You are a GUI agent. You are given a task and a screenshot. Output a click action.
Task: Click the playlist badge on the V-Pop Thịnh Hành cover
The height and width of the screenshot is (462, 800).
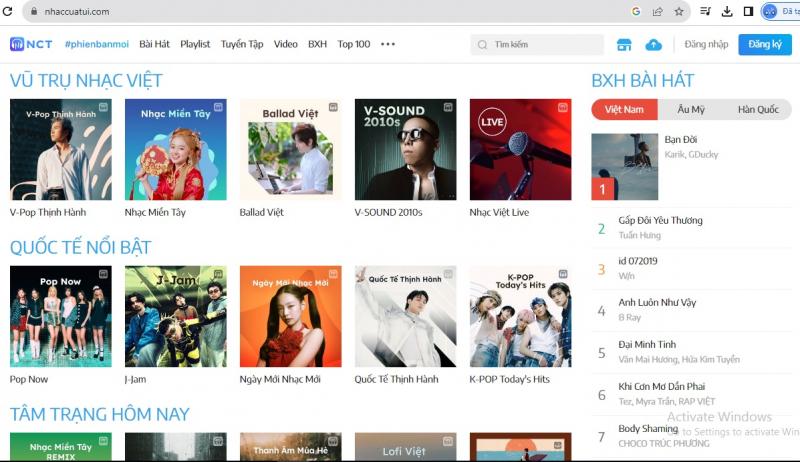104,107
